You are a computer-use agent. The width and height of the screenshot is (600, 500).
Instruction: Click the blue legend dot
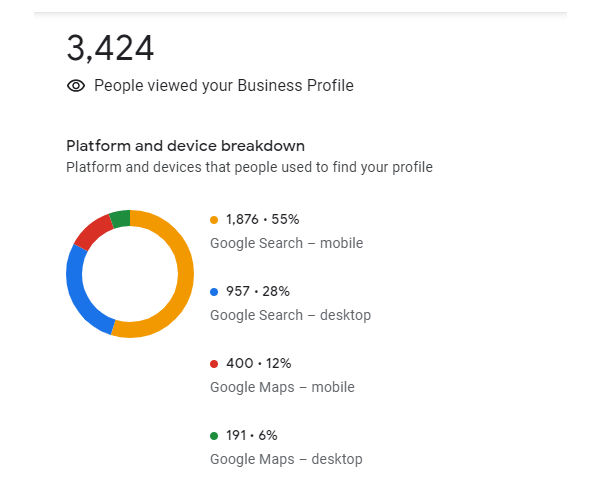pos(214,292)
